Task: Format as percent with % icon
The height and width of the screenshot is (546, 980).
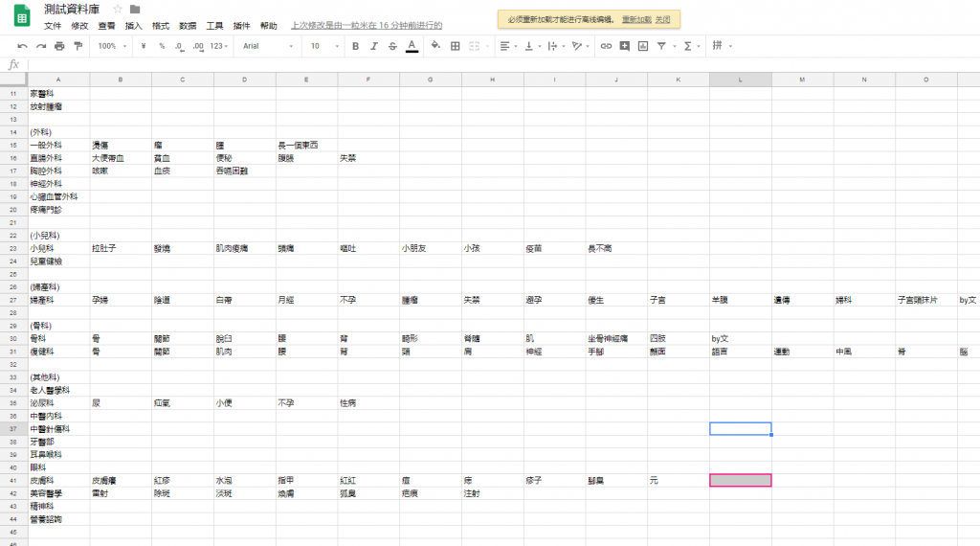Action: coord(162,46)
